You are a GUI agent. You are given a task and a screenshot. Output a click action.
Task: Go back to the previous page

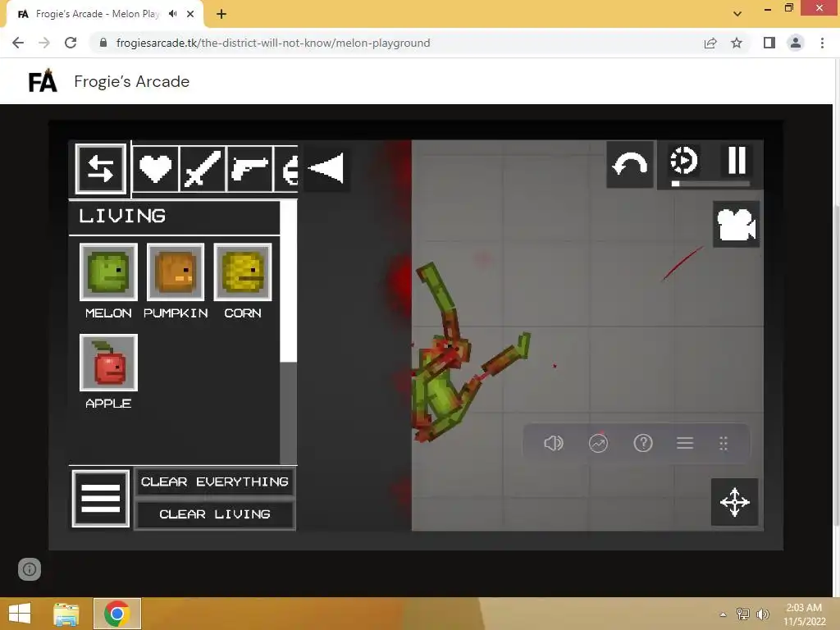[x=18, y=43]
